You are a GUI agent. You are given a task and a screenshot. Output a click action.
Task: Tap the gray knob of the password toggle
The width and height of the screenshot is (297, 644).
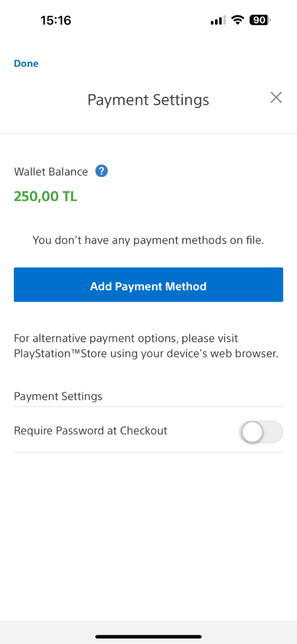coord(251,432)
